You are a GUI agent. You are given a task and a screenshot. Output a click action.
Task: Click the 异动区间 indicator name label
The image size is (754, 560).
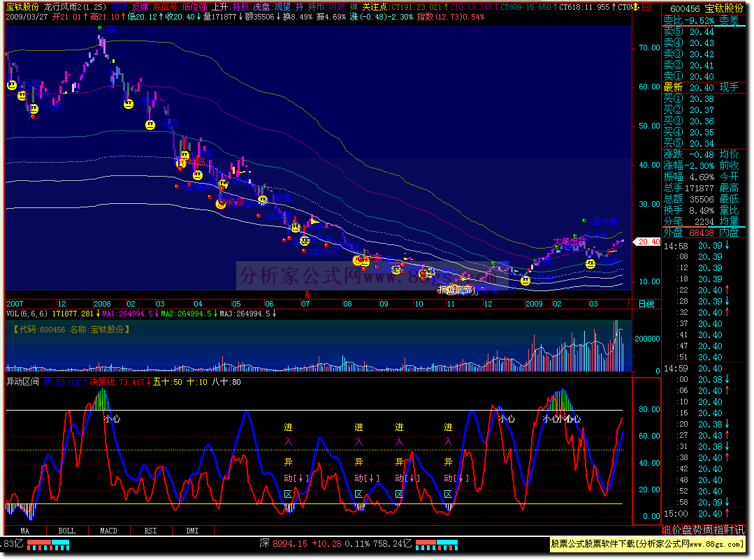click(x=22, y=382)
